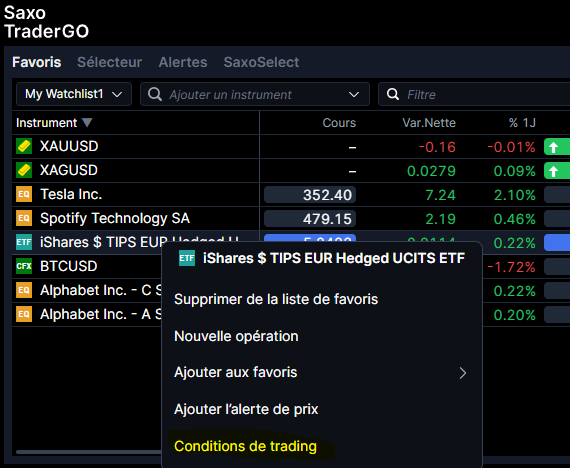The image size is (570, 468).
Task: Click the CFX icon beside BTCUSD
Action: [24, 266]
